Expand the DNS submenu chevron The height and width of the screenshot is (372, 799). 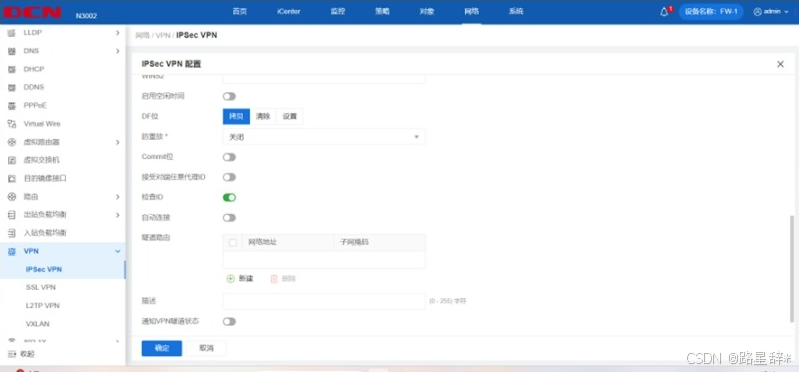click(x=118, y=51)
